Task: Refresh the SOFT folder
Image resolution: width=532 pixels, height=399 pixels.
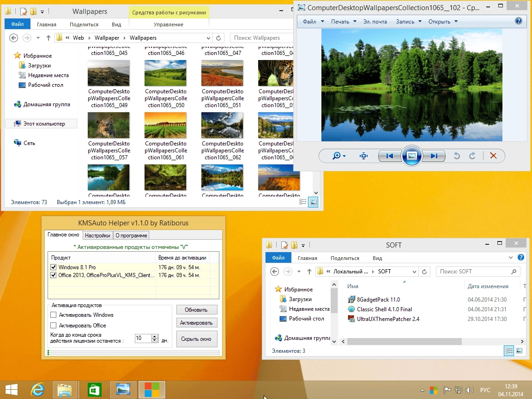Action: tap(424, 272)
